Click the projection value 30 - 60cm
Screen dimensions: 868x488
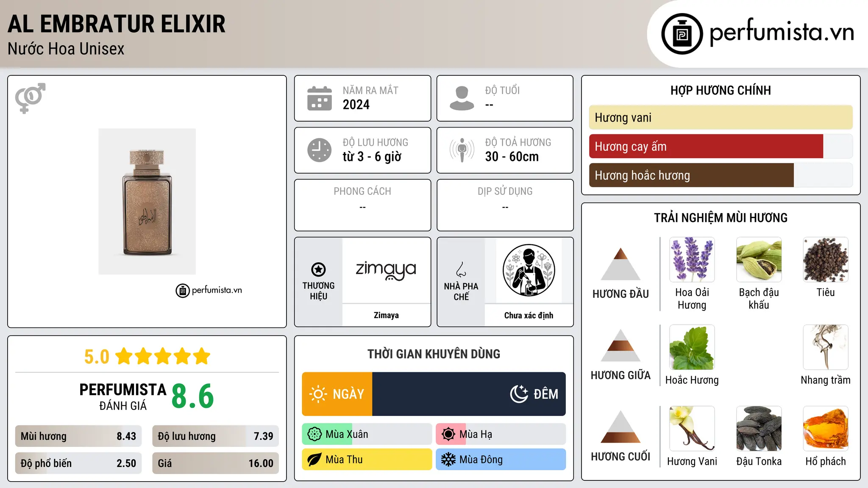[x=512, y=157]
